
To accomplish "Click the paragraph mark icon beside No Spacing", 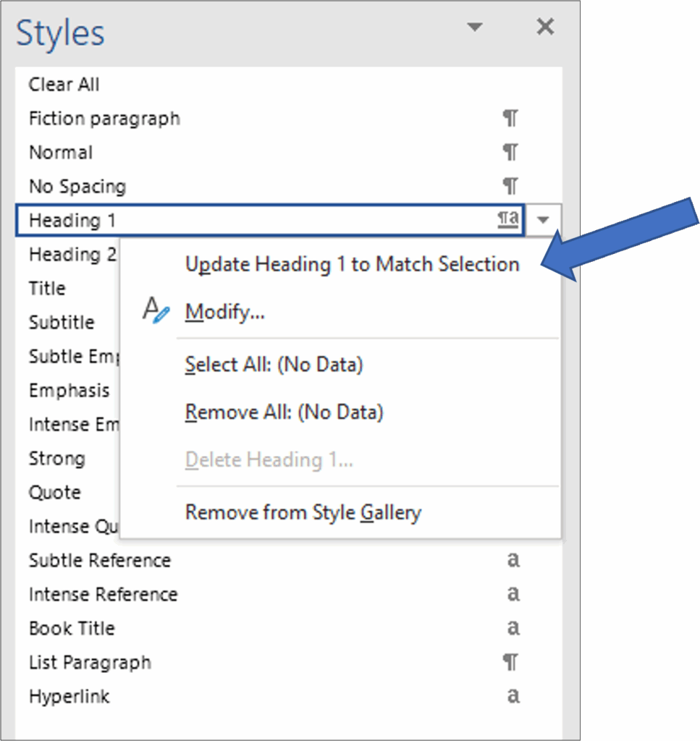I will (x=510, y=186).
